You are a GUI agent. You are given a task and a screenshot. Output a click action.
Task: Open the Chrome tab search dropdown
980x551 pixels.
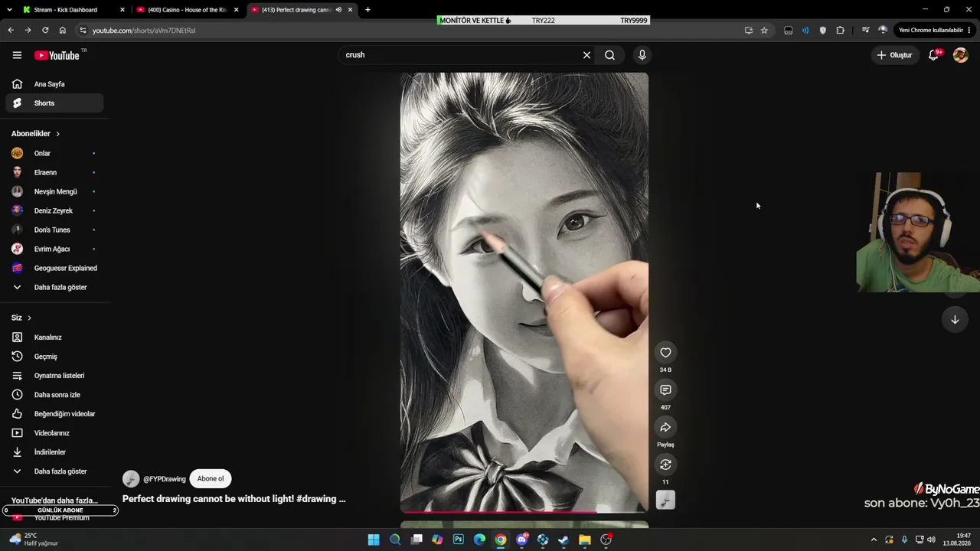(x=10, y=9)
